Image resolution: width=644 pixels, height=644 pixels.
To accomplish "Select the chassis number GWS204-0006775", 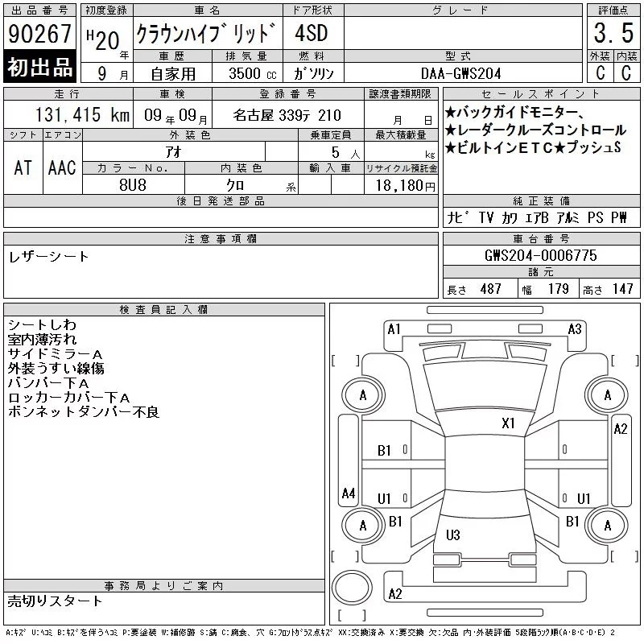I will coord(541,255).
